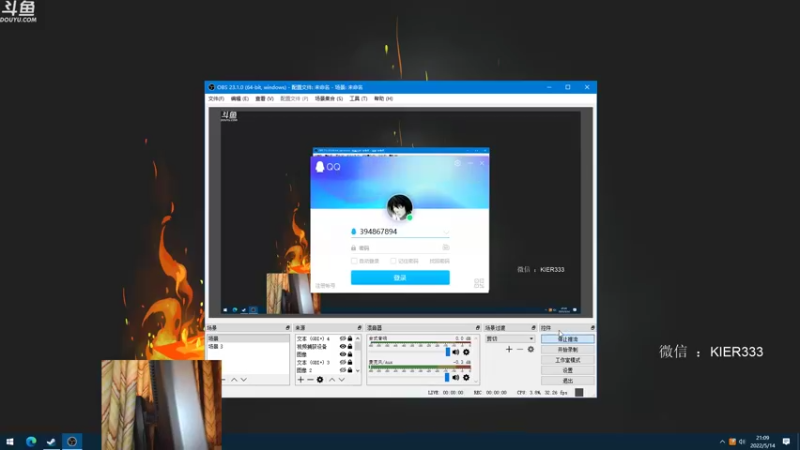Click the 退出 exit button

point(567,381)
